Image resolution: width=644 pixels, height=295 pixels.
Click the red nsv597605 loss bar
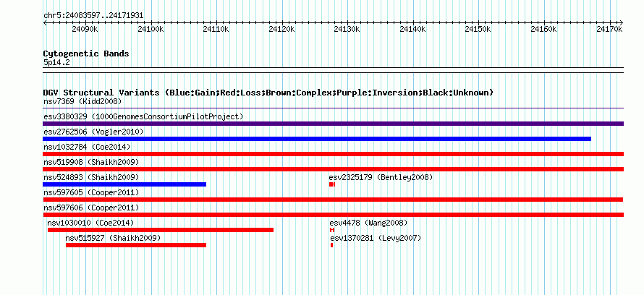point(333,200)
